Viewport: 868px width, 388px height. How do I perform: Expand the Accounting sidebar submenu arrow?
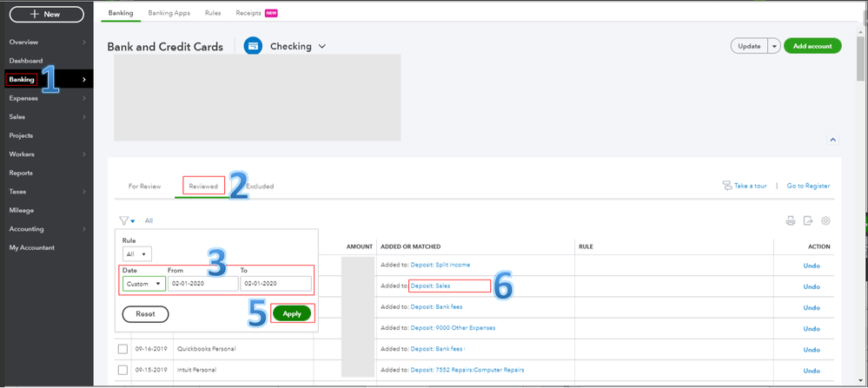(x=84, y=229)
